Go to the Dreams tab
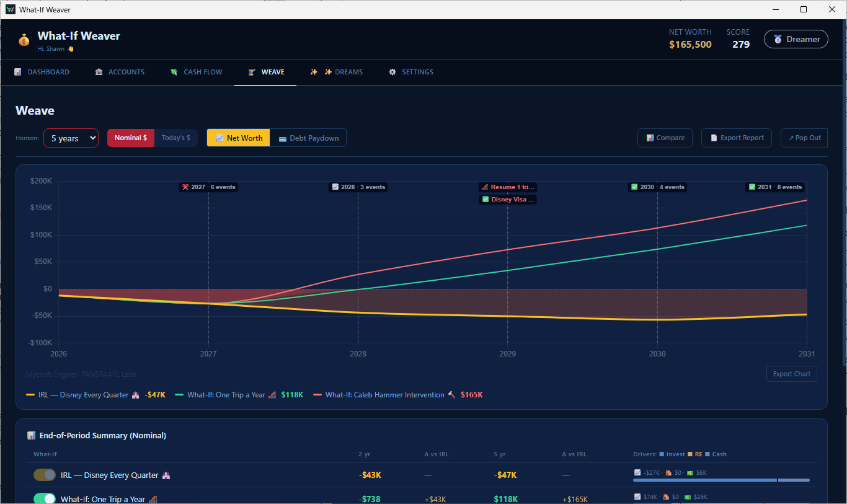The image size is (847, 504). point(336,72)
